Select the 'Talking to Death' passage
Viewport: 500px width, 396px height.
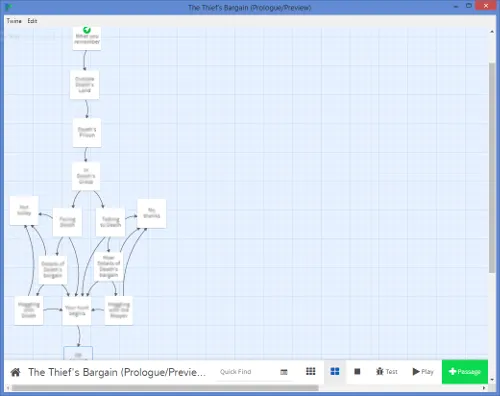coord(110,222)
